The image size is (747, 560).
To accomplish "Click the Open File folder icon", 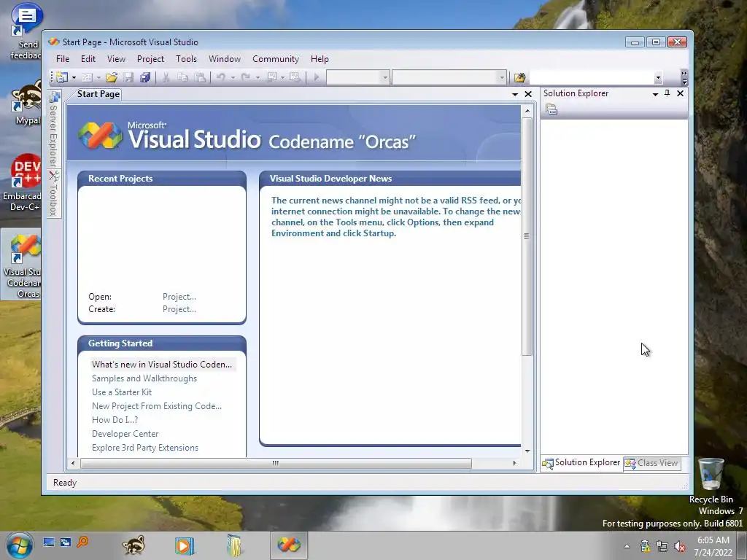I will click(x=112, y=77).
